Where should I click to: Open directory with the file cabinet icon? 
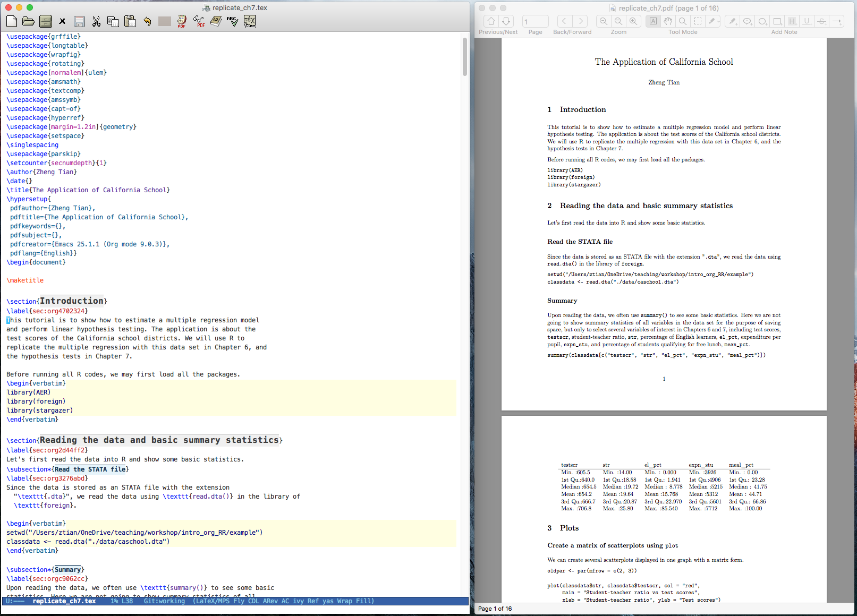point(46,21)
